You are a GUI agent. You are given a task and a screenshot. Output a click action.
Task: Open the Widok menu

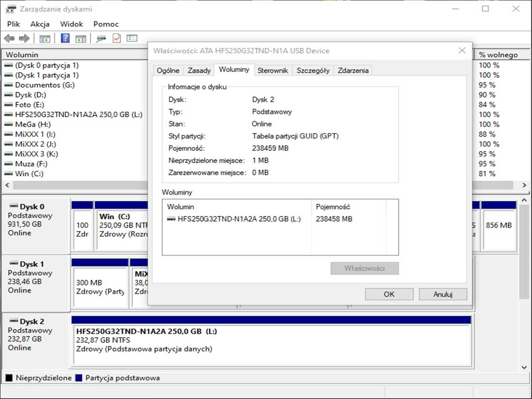[71, 24]
